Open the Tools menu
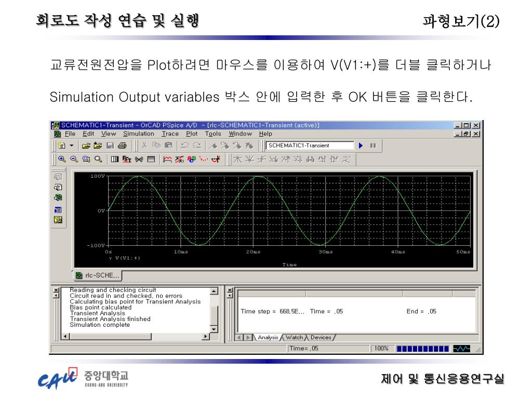Image resolution: width=532 pixels, height=399 pixels. coord(213,134)
